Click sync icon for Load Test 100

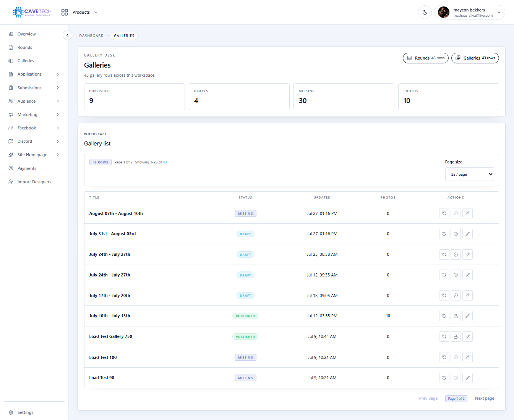click(444, 357)
